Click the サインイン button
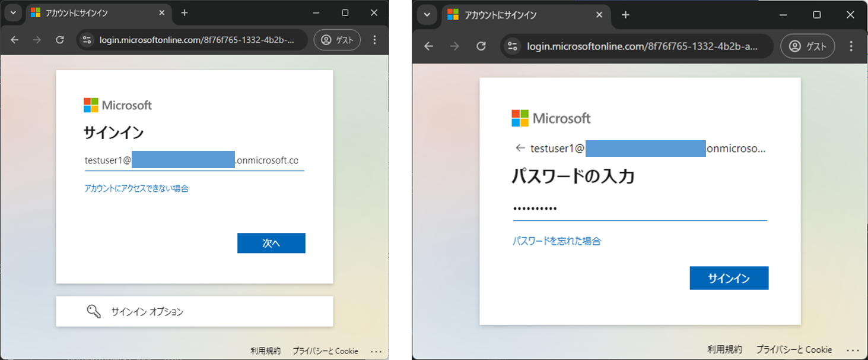The image size is (868, 360). click(729, 278)
